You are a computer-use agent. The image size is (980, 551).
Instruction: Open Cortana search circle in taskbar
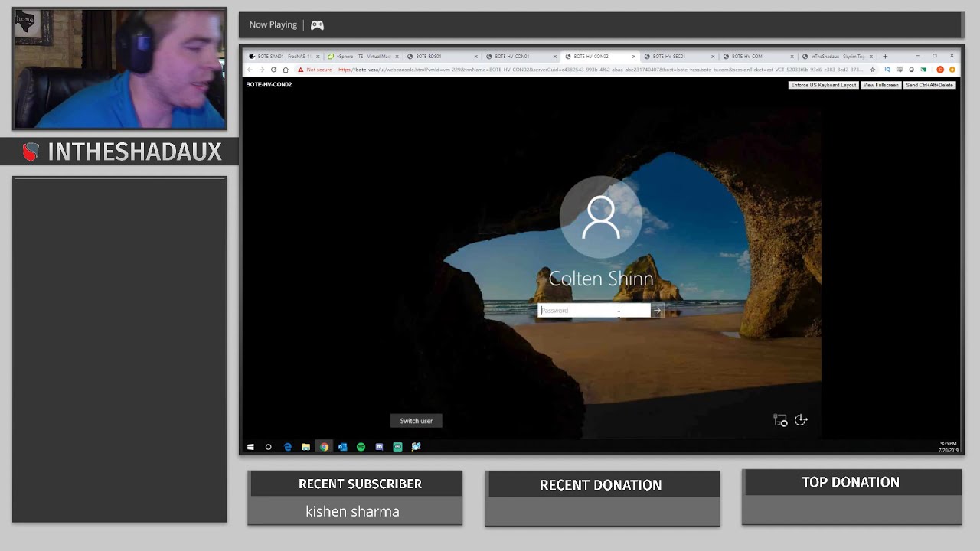click(269, 447)
